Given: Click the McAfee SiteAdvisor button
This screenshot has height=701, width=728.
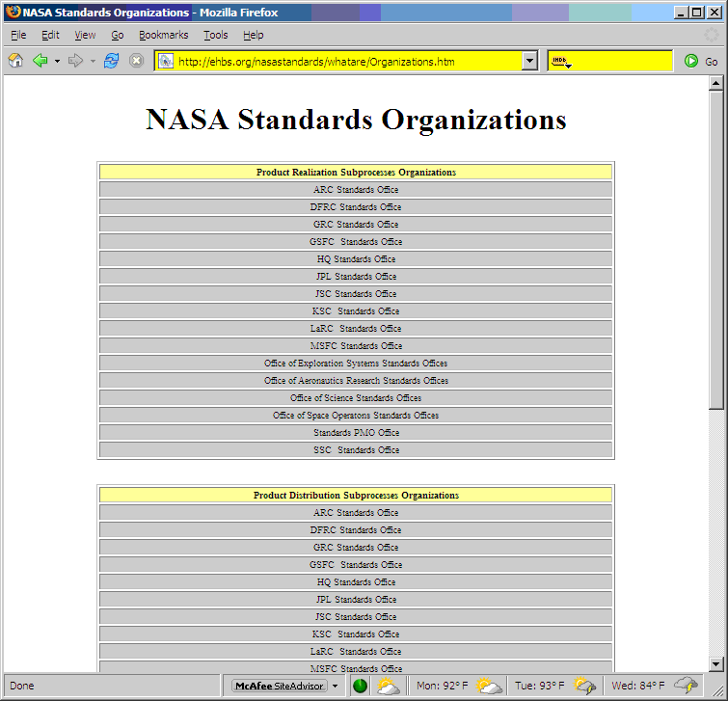Looking at the screenshot, I should (x=279, y=686).
